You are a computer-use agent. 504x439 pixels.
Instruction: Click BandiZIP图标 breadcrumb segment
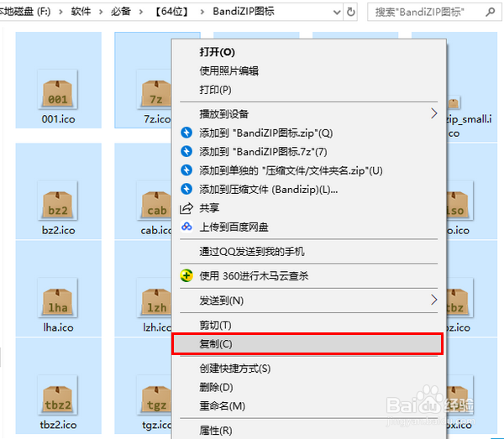click(244, 12)
